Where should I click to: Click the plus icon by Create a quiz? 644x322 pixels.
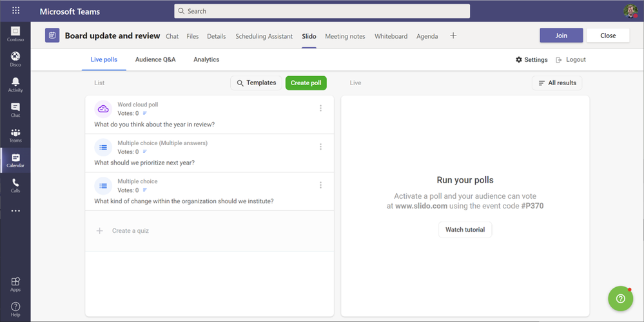tap(99, 231)
